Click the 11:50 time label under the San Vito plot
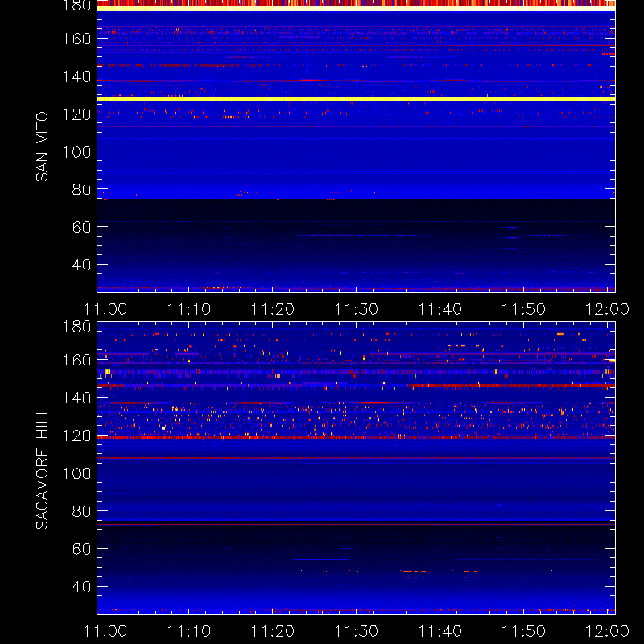 [524, 309]
